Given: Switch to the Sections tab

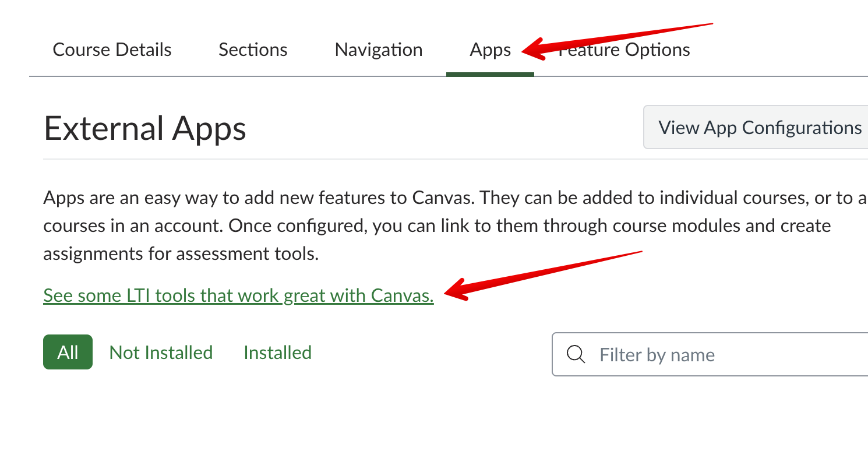Looking at the screenshot, I should 253,50.
